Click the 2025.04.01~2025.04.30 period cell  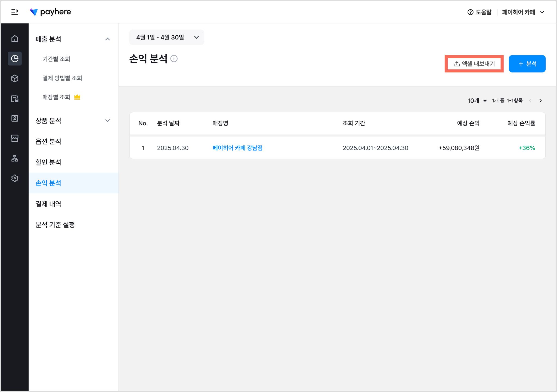click(x=375, y=148)
